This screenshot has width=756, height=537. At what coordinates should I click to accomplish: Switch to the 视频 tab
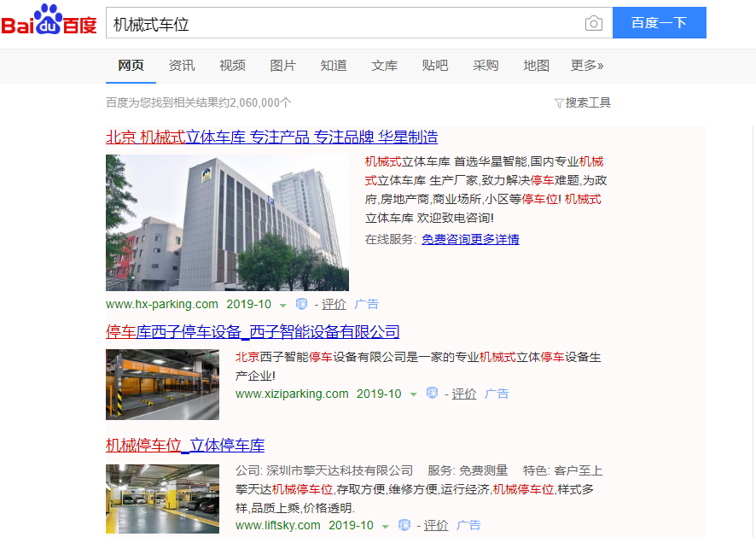tap(232, 65)
